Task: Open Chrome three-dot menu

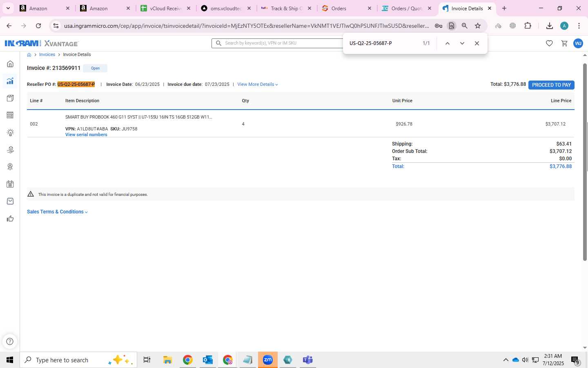Action: pos(579,26)
